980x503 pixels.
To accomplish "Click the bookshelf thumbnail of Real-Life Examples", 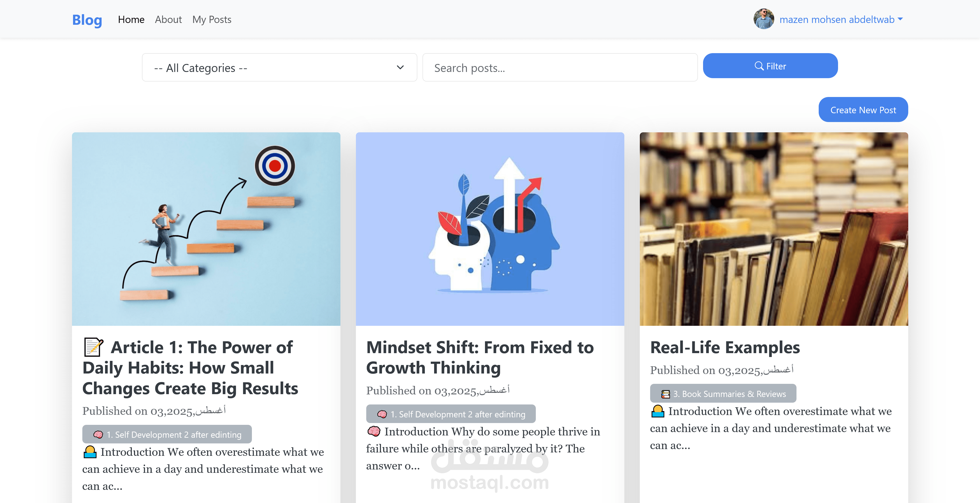I will [774, 229].
